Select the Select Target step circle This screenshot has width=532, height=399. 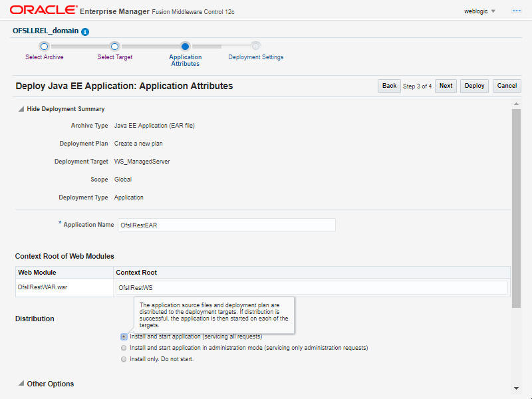coord(114,47)
